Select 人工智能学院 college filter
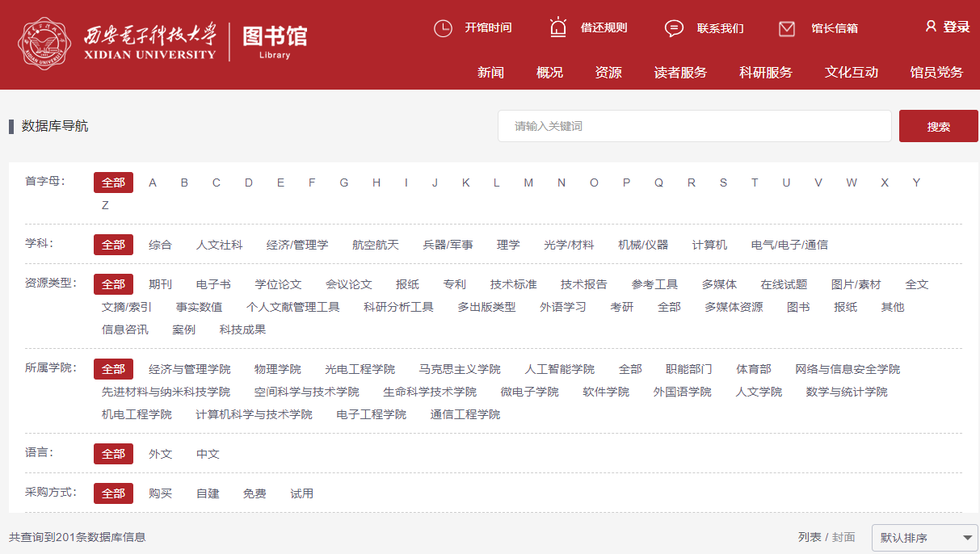This screenshot has width=980, height=554. click(559, 369)
